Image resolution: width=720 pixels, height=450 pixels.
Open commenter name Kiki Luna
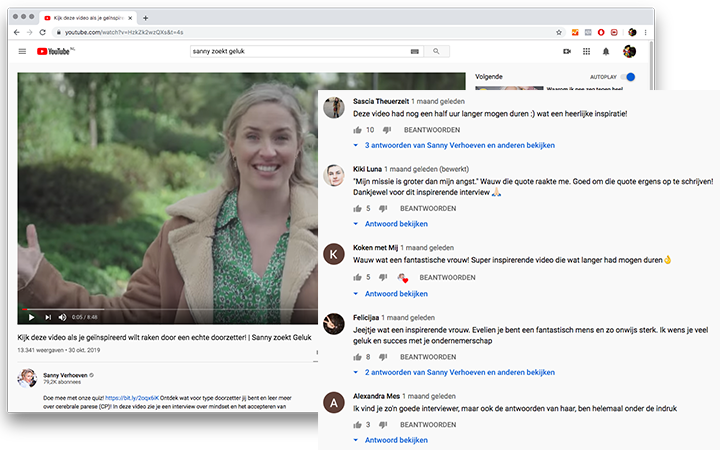tap(367, 169)
